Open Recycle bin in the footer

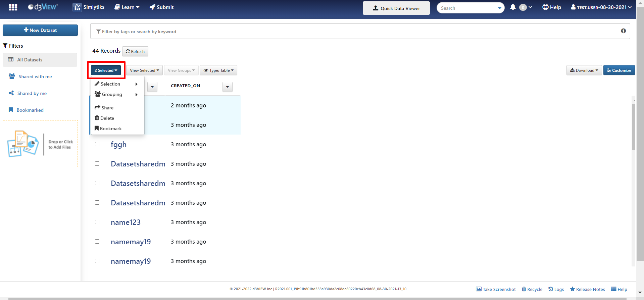(x=532, y=289)
